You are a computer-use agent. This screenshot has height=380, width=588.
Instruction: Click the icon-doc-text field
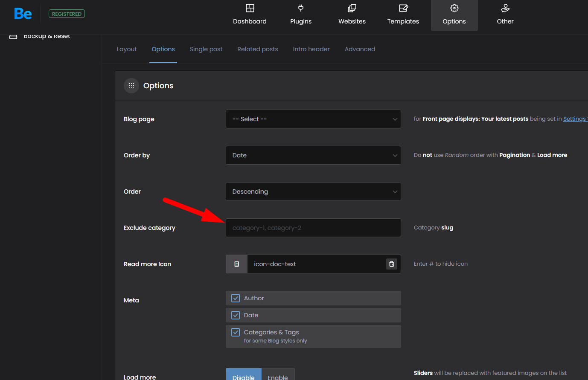click(x=316, y=264)
